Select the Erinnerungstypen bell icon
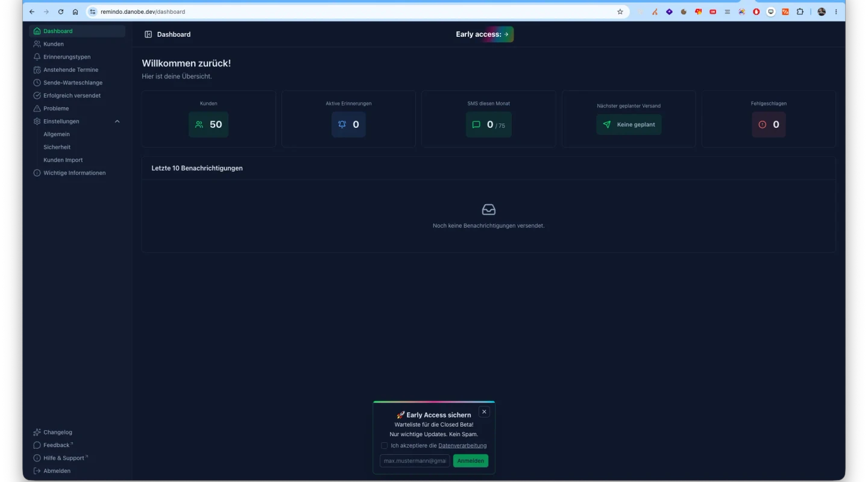 click(37, 57)
